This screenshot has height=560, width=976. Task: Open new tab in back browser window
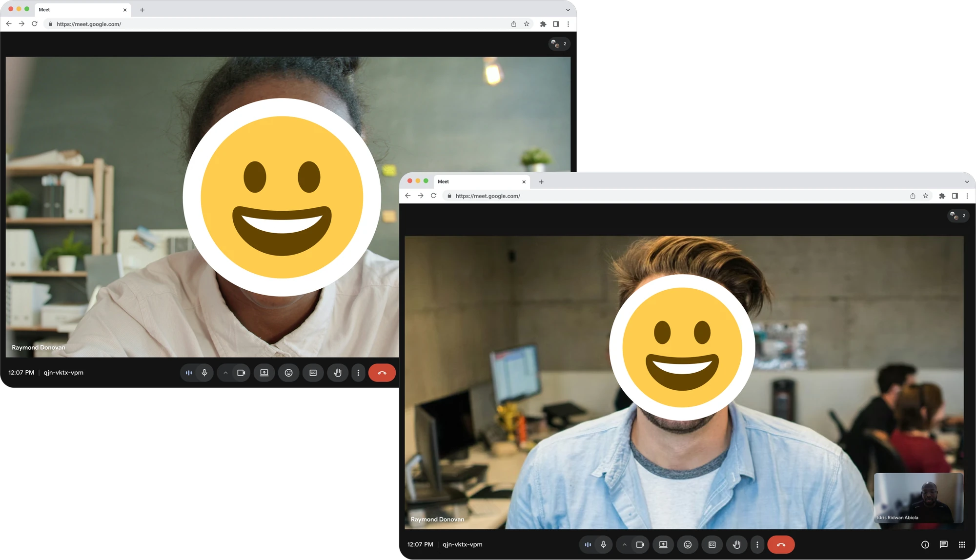coord(142,10)
